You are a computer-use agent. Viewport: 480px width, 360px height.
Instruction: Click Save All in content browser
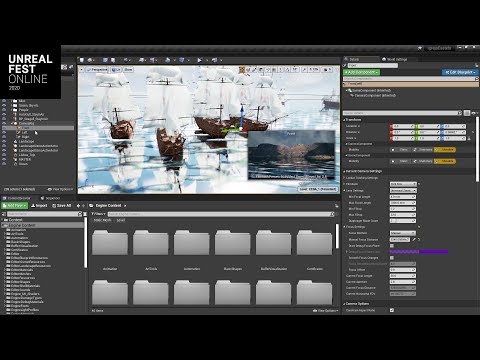tap(62, 206)
